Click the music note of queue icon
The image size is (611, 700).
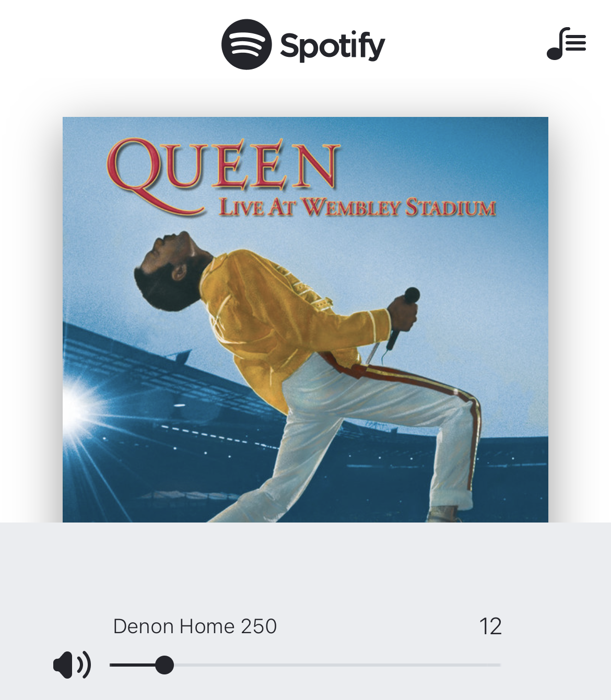click(x=557, y=44)
